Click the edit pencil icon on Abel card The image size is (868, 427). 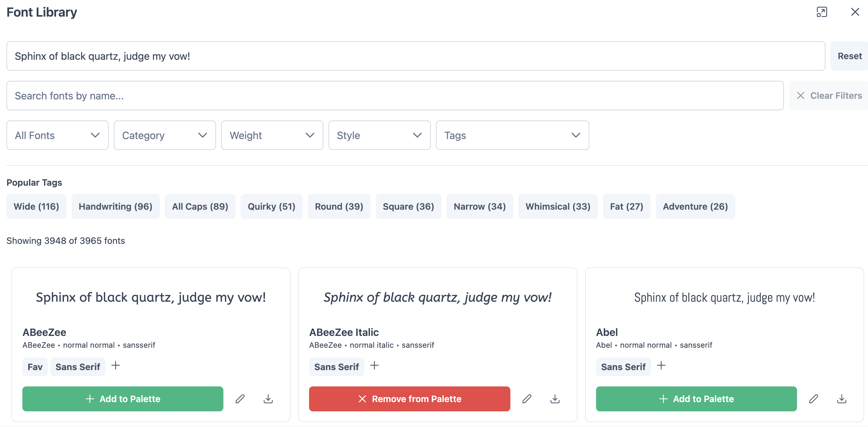pyautogui.click(x=813, y=399)
